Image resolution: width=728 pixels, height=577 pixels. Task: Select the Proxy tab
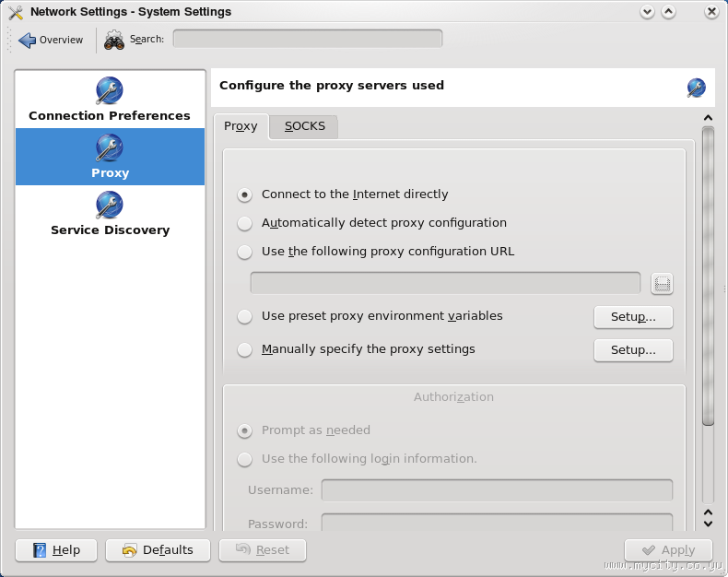[241, 126]
